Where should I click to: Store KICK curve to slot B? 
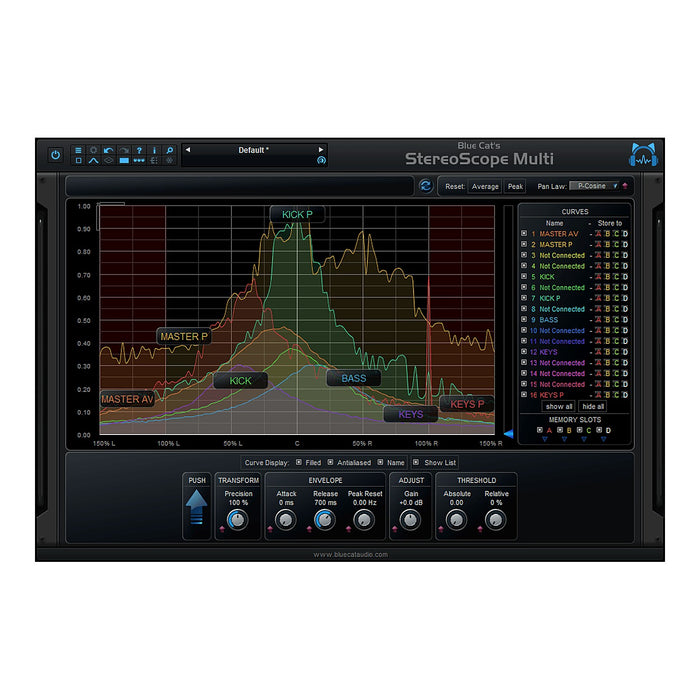coord(607,277)
